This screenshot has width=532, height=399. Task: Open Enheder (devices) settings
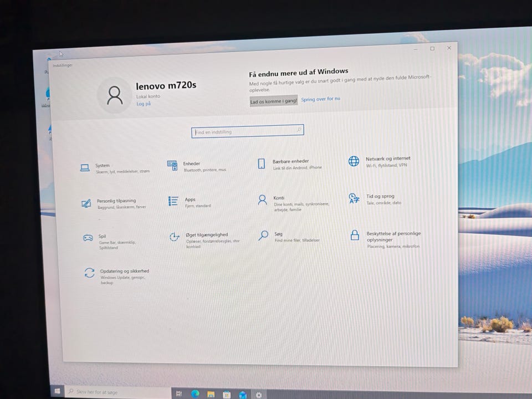click(x=196, y=166)
